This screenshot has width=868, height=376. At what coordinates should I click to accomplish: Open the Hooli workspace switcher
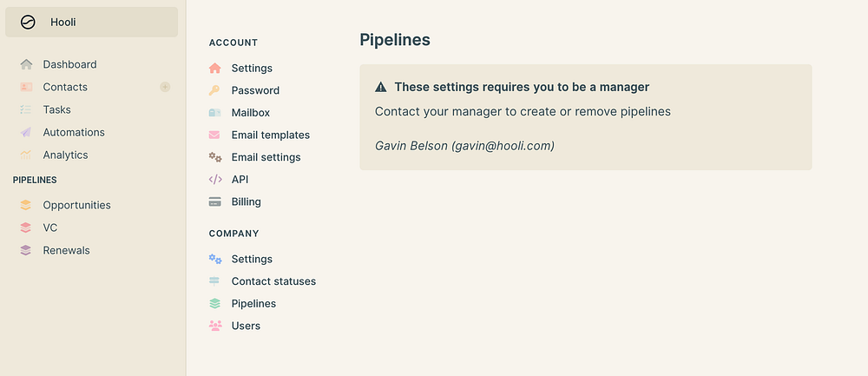click(x=91, y=23)
